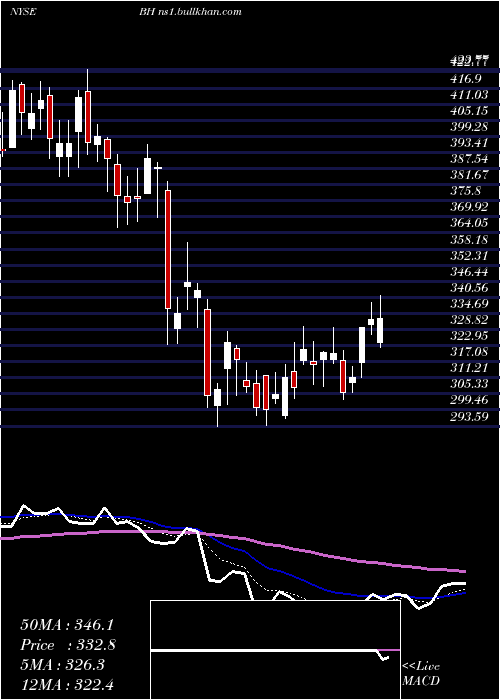Select the 405.15 price axis label
The height and width of the screenshot is (700, 500).
470,111
